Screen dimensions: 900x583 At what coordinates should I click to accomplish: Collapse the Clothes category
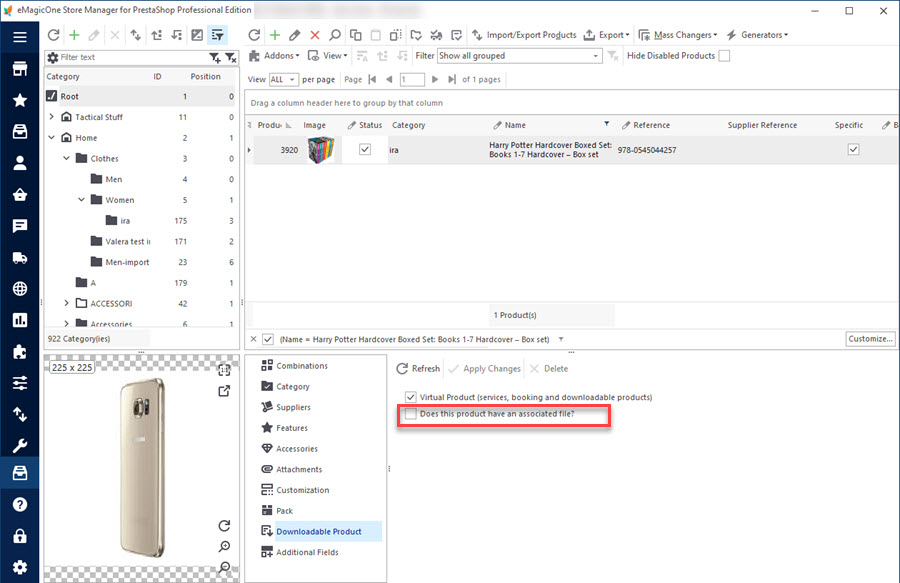tap(67, 158)
